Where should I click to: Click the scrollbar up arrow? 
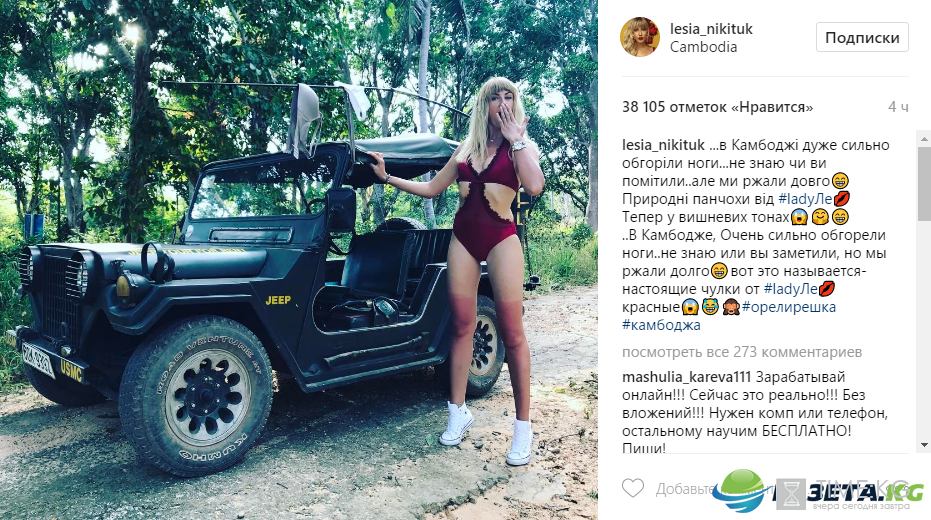tap(924, 139)
